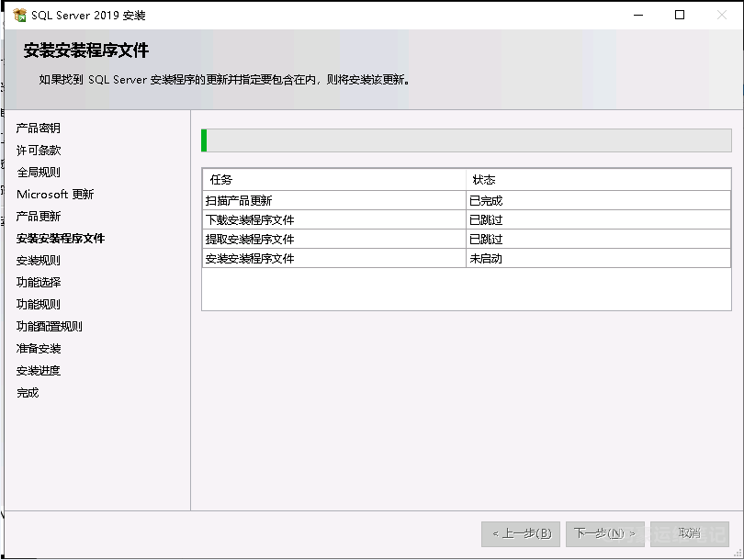This screenshot has height=560, width=744.
Task: Close the SQL Server 2019 setup window
Action: coord(722,16)
